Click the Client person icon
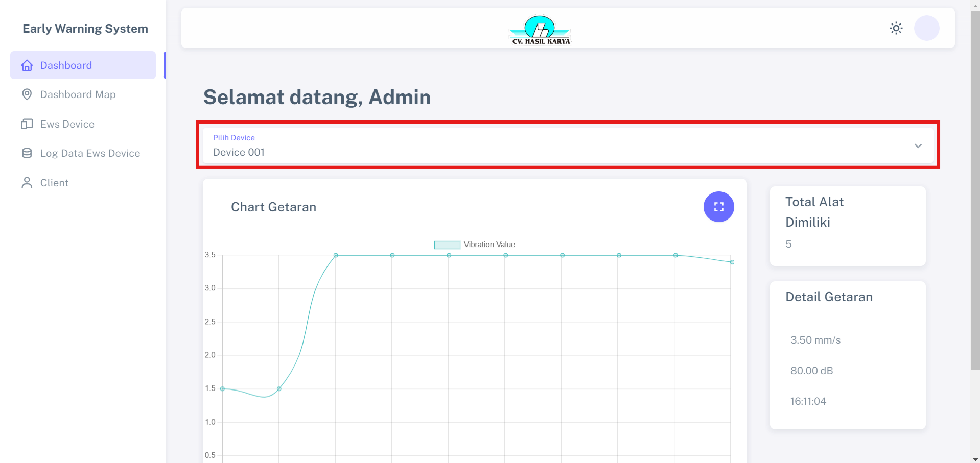 [x=27, y=183]
